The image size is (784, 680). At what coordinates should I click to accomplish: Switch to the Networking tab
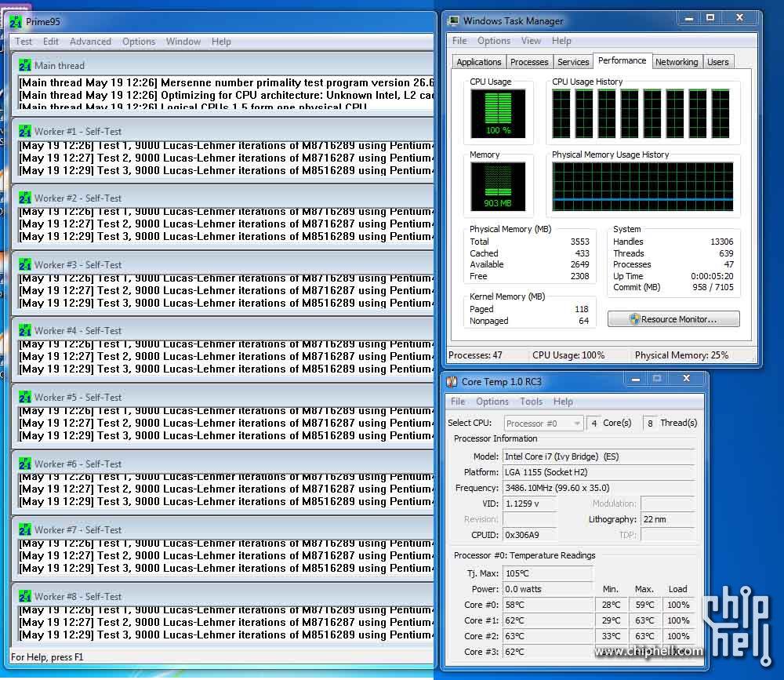[677, 62]
